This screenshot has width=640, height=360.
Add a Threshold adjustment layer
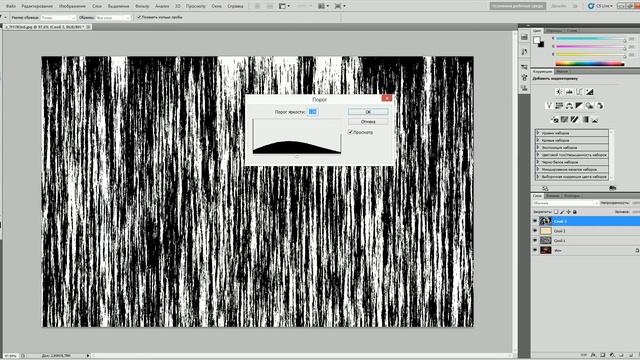(575, 120)
